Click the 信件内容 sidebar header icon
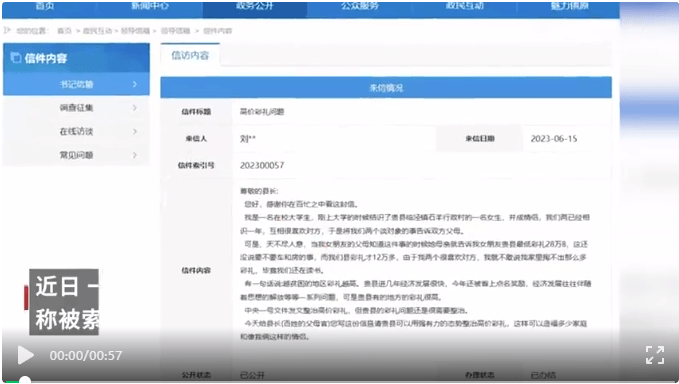 coord(16,58)
